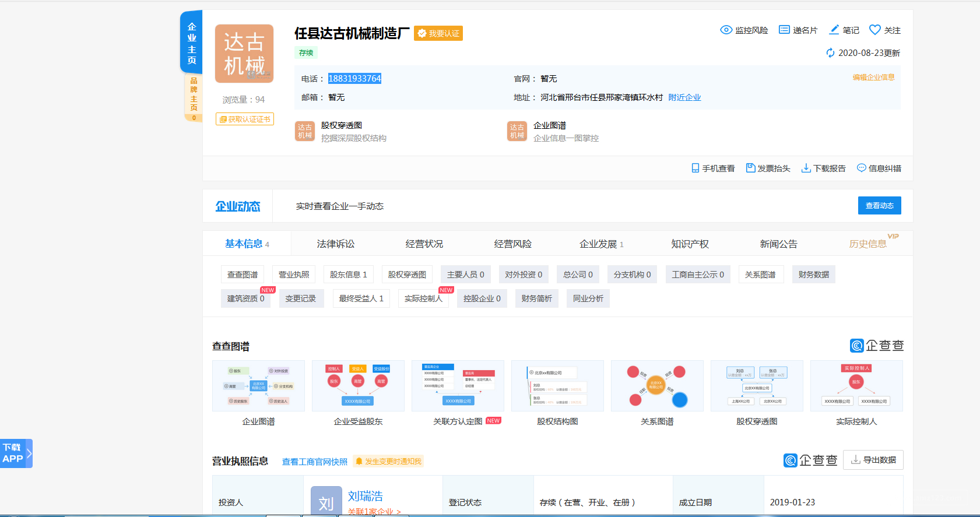The image size is (980, 517).
Task: Switch to the 法律诉讼 tab
Action: pos(335,244)
